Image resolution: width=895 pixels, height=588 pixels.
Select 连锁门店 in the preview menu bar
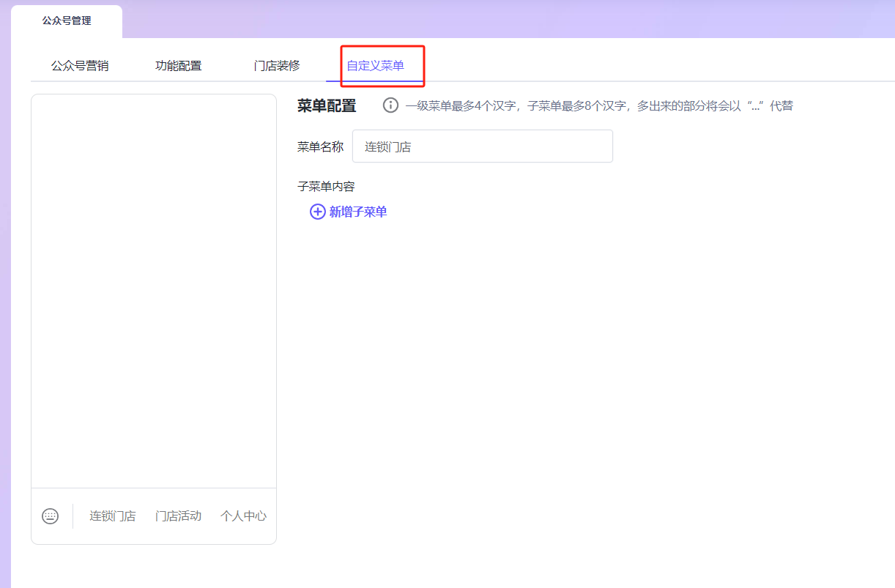113,516
